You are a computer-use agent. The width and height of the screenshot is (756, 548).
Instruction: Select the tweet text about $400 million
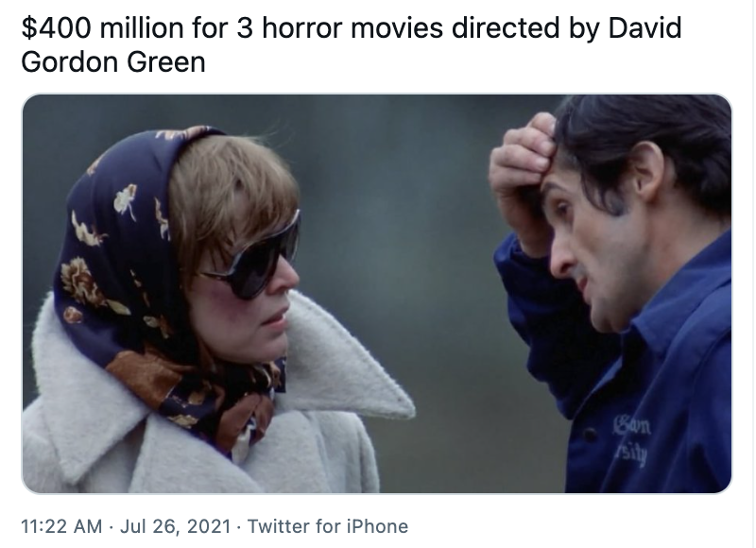[x=352, y=44]
